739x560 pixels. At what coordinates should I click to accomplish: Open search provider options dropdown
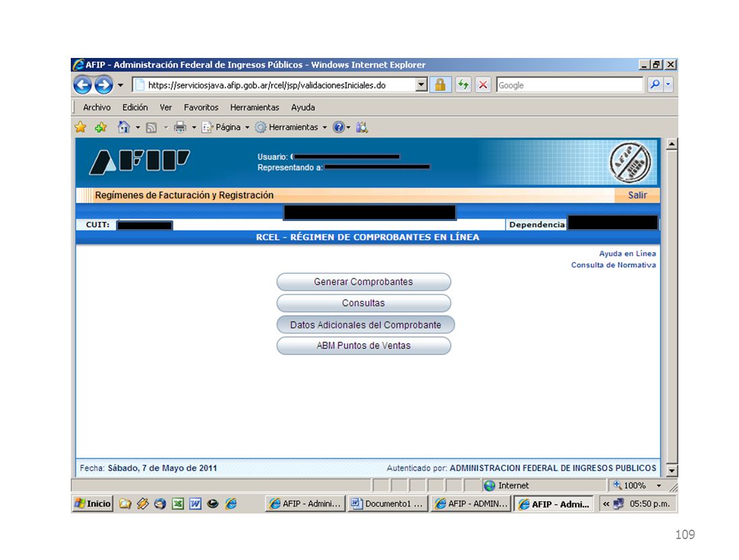pos(668,85)
